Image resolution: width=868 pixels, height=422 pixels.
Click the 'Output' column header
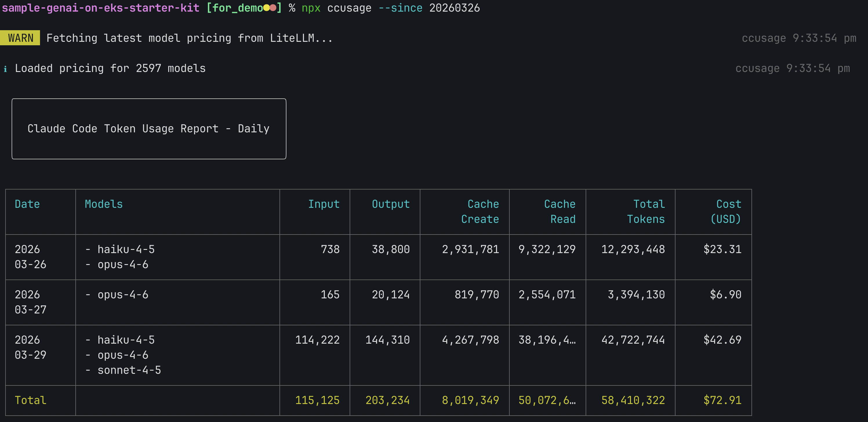tap(391, 204)
